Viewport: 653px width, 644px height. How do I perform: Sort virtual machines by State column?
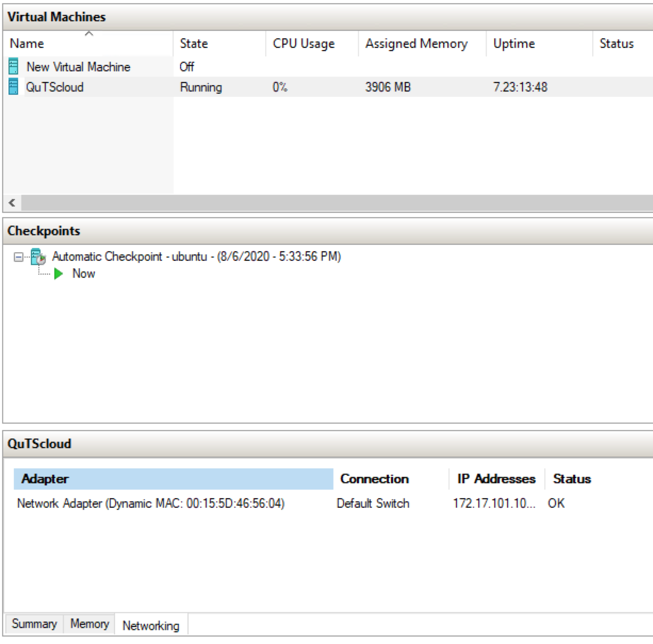[x=219, y=44]
